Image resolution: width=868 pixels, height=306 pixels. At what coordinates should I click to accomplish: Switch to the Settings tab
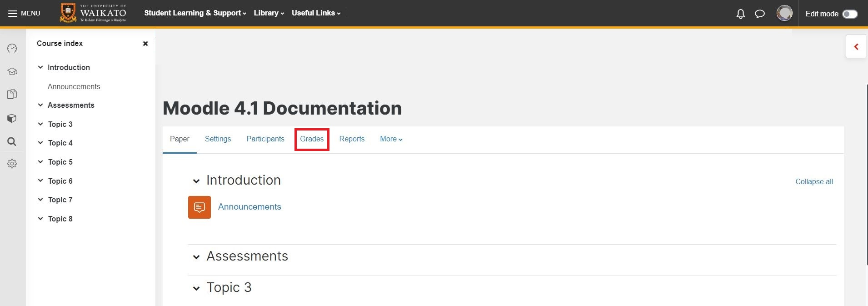[218, 139]
